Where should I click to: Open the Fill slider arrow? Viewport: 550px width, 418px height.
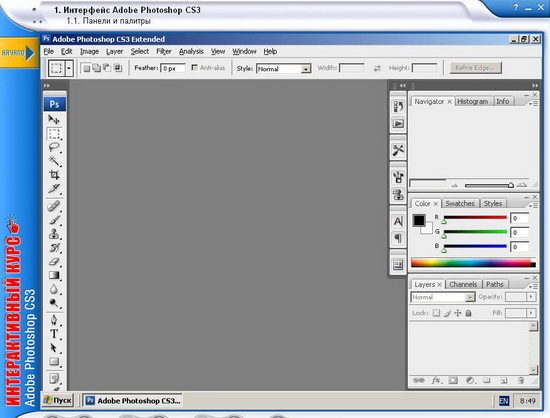tap(531, 313)
